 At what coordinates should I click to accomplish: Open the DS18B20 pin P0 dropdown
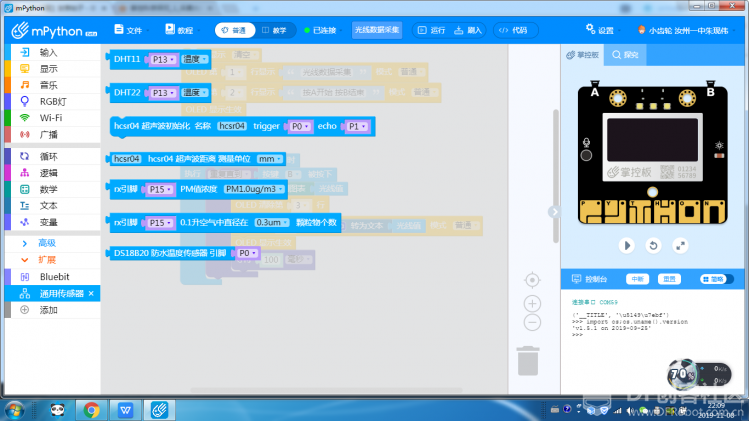pyautogui.click(x=247, y=253)
